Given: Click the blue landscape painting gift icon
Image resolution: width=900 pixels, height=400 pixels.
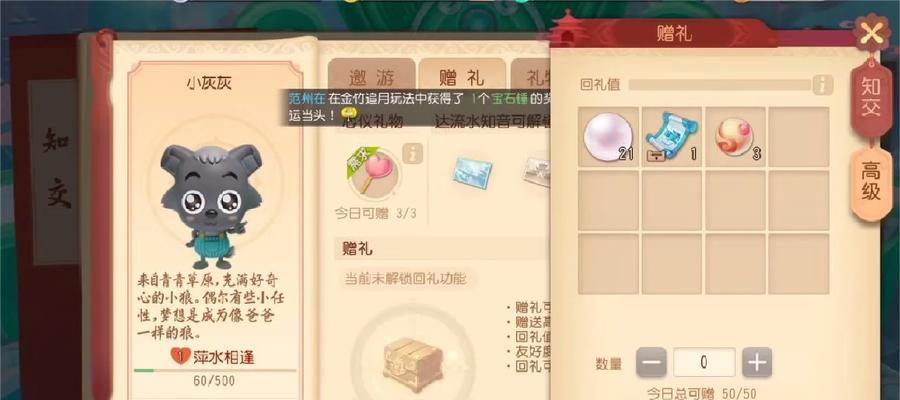Looking at the screenshot, I should (x=472, y=172).
